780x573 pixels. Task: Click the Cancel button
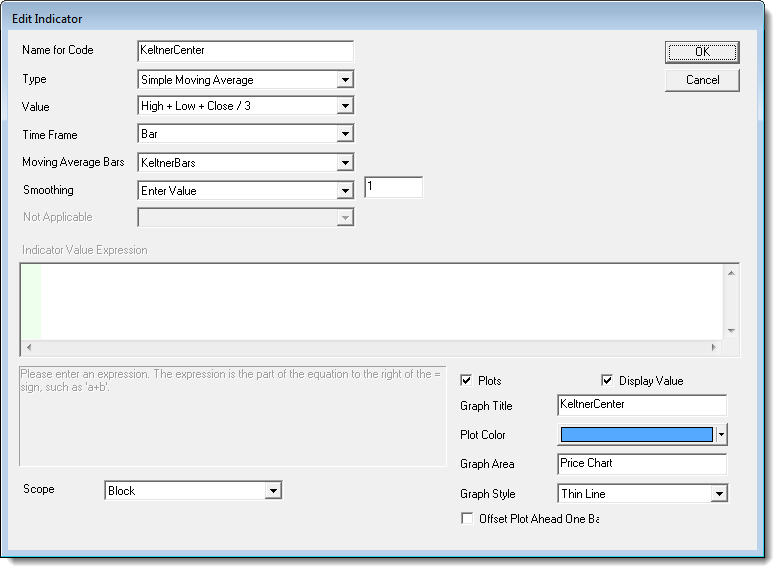702,80
